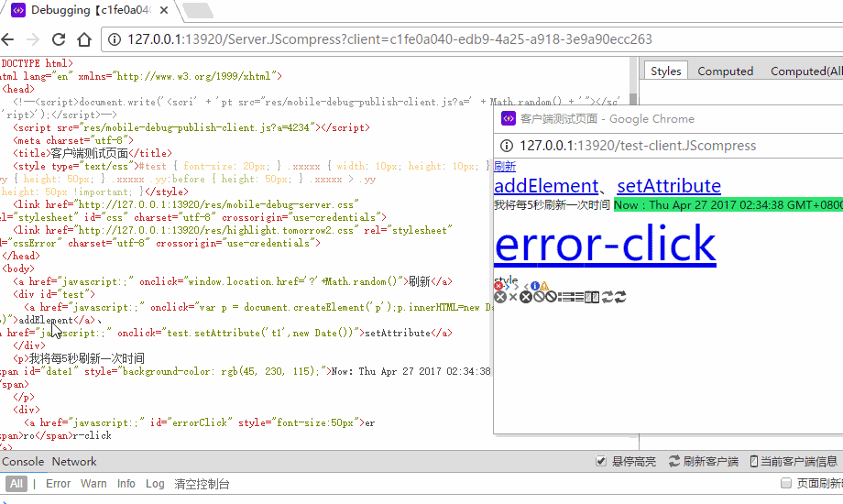The image size is (843, 504).
Task: Open 当前客户端信息 client info
Action: tap(794, 461)
